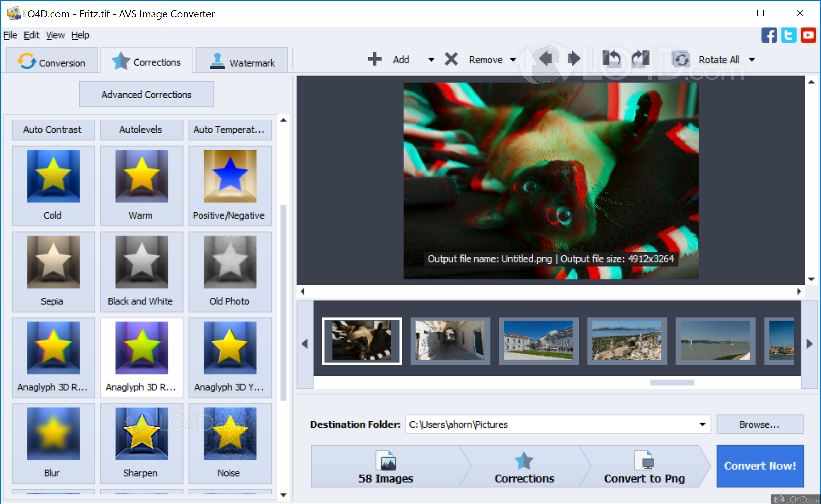Open the Add dropdown arrow
Image resolution: width=821 pixels, height=504 pixels.
[431, 59]
